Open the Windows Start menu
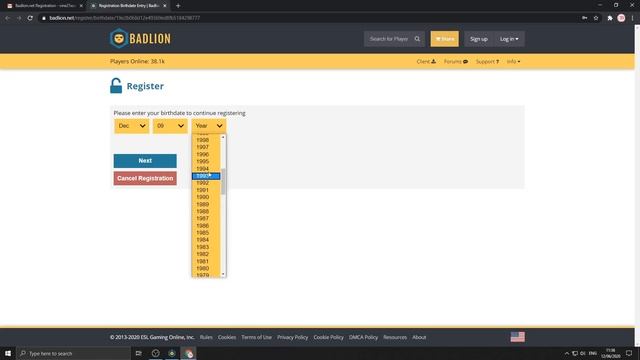This screenshot has height=360, width=640. 8,353
